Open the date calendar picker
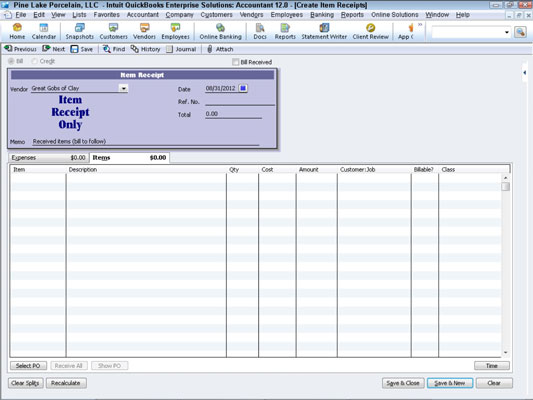This screenshot has height=400, width=533. click(x=243, y=88)
